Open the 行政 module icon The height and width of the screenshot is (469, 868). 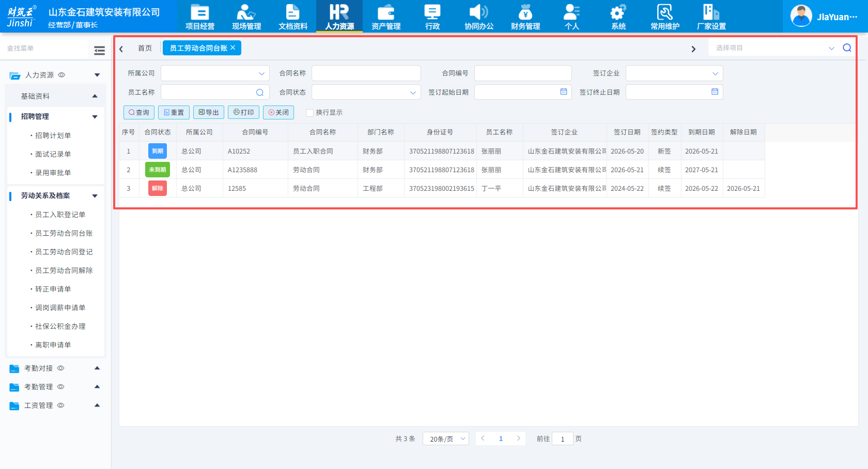[432, 12]
